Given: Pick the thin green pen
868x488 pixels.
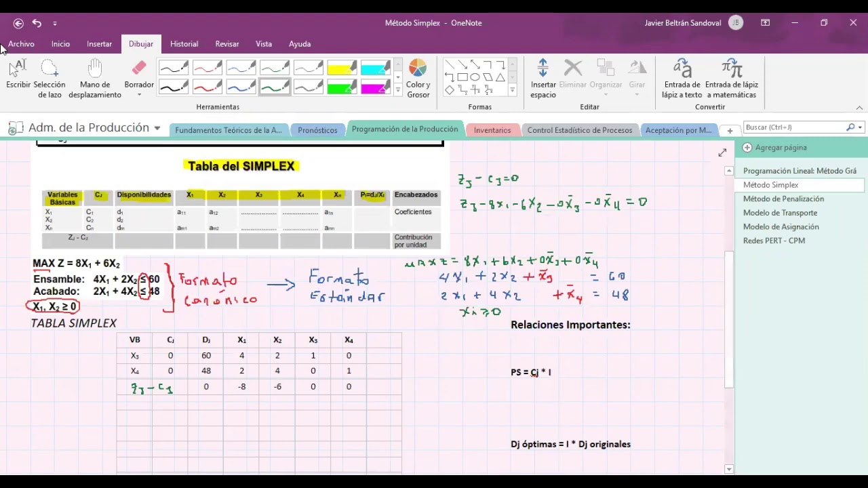Looking at the screenshot, I should pyautogui.click(x=275, y=68).
